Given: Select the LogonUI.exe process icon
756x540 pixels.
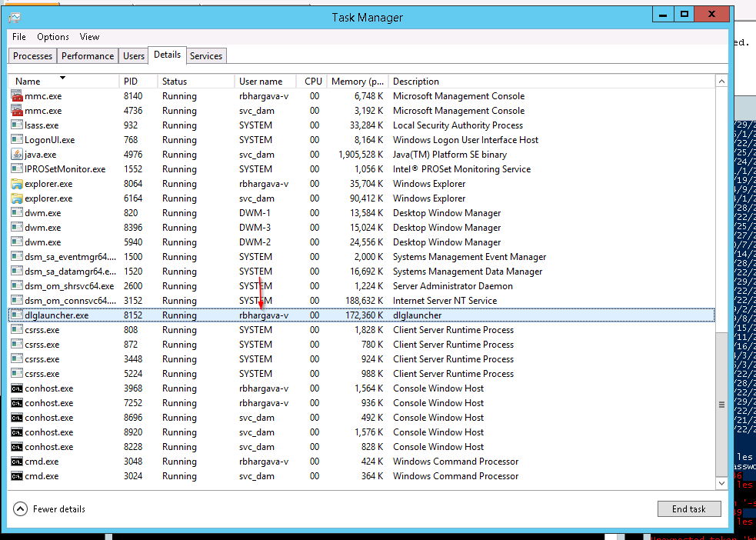Looking at the screenshot, I should (x=17, y=140).
